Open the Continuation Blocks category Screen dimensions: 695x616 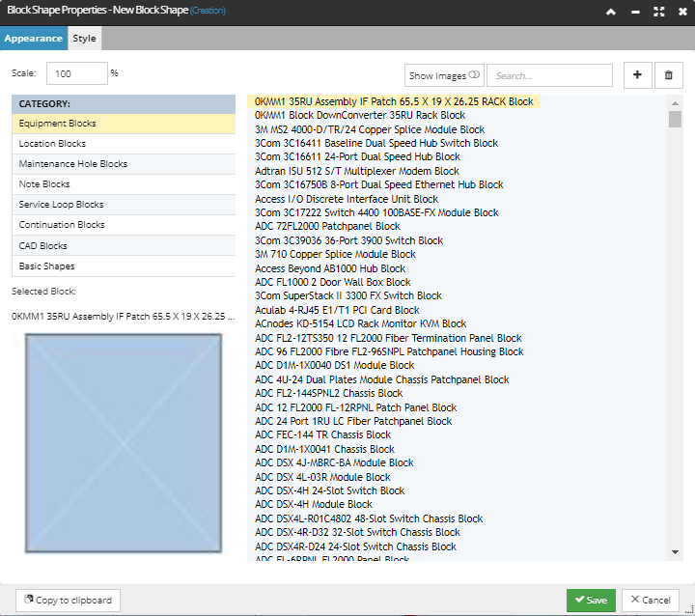tap(124, 225)
